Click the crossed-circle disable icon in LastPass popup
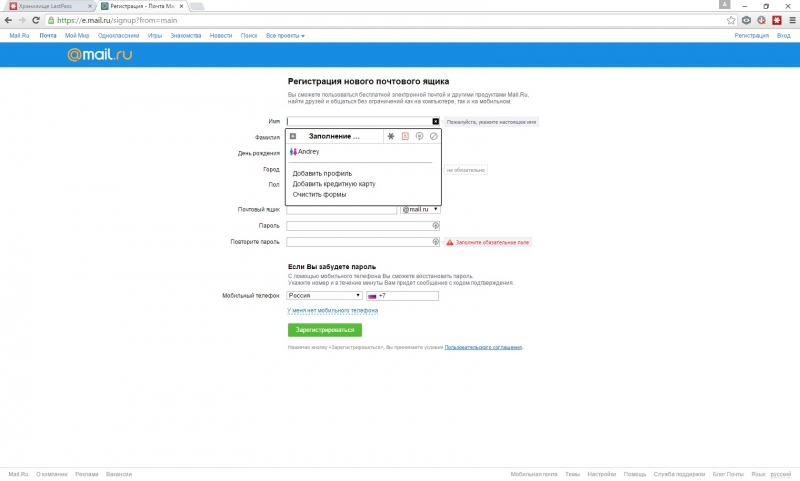 click(434, 136)
